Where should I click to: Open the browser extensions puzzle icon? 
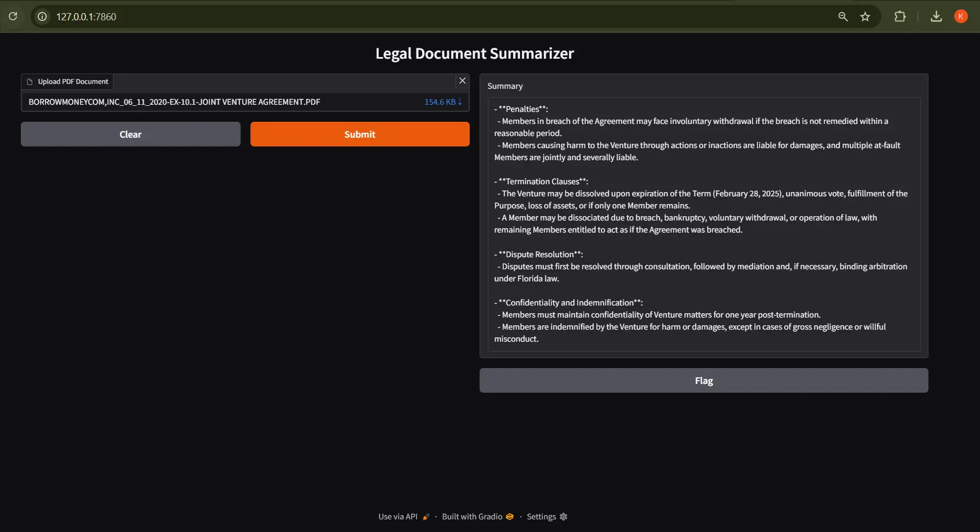pyautogui.click(x=900, y=16)
